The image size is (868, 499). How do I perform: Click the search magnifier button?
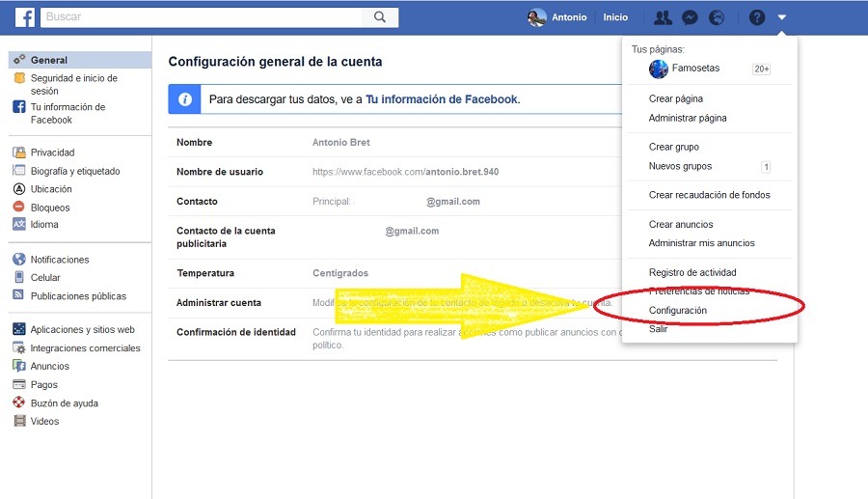[x=380, y=17]
